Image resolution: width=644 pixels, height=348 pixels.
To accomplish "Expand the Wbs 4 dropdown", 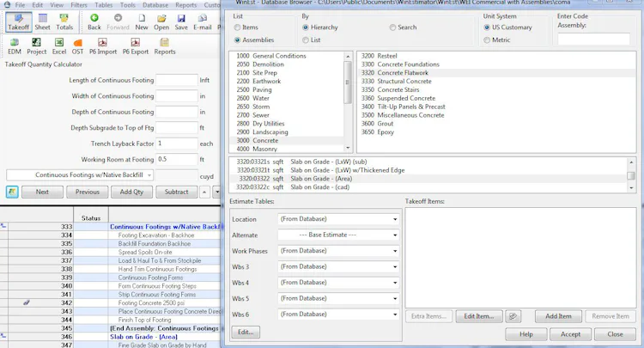I will coord(338,283).
